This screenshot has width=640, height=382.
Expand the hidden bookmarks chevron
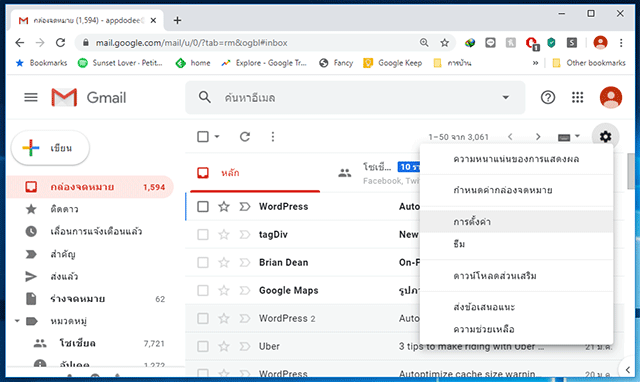pos(536,63)
